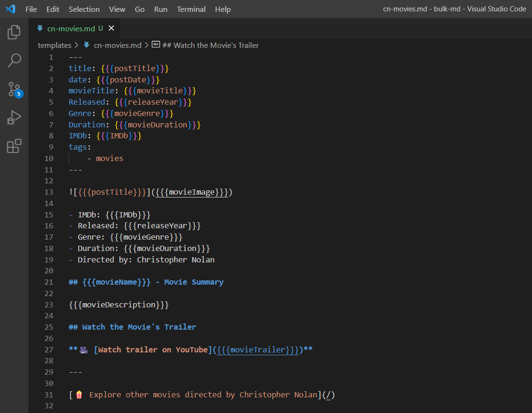532x413 pixels.
Task: Open the Go menu
Action: (139, 9)
